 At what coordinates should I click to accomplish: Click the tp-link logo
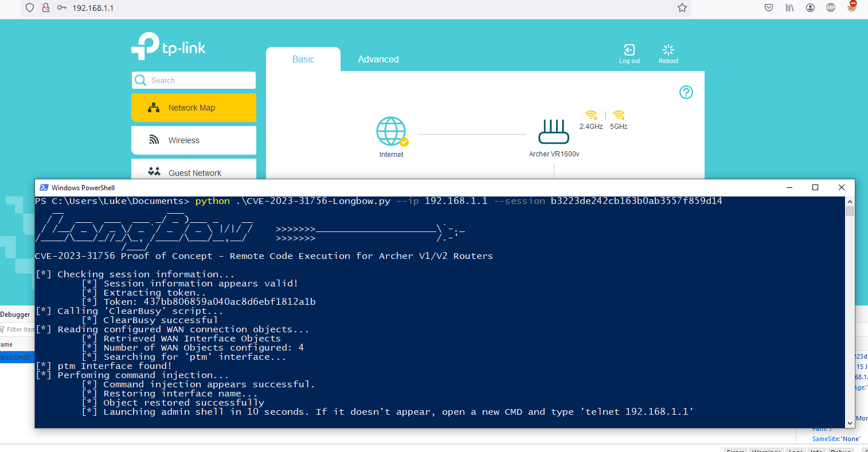click(169, 46)
